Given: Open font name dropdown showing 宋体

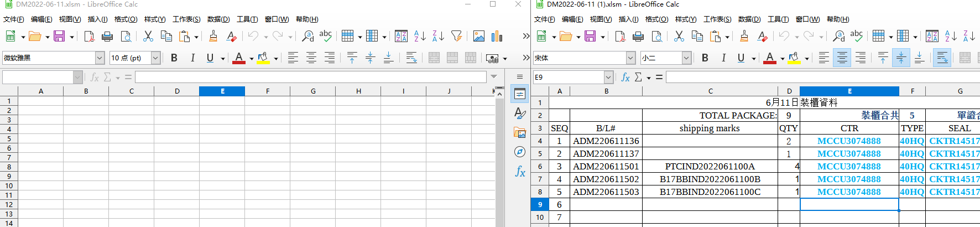Looking at the screenshot, I should (x=630, y=58).
